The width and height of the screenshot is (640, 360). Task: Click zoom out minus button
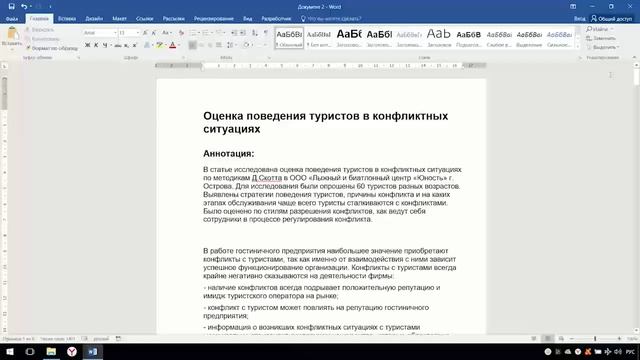[x=572, y=338]
